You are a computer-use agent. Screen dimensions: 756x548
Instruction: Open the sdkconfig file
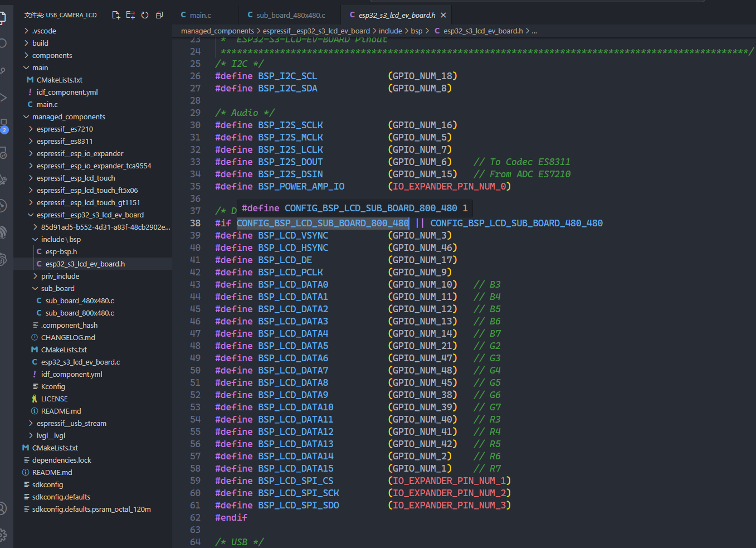[x=48, y=484]
